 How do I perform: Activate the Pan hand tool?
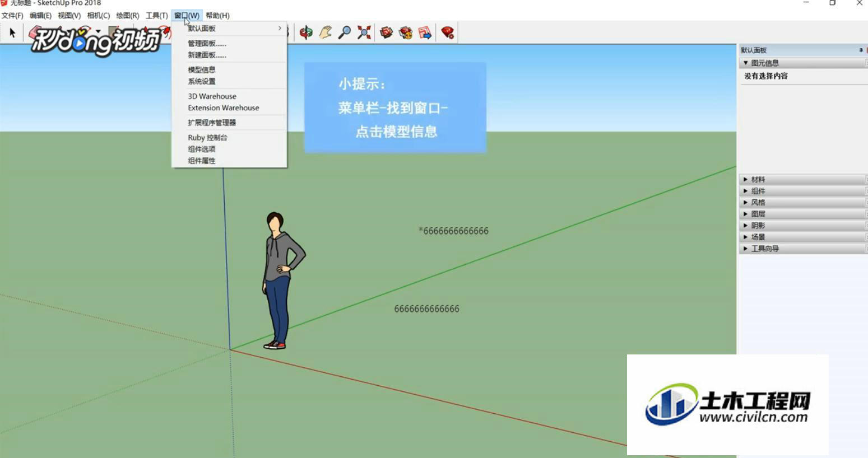[326, 32]
